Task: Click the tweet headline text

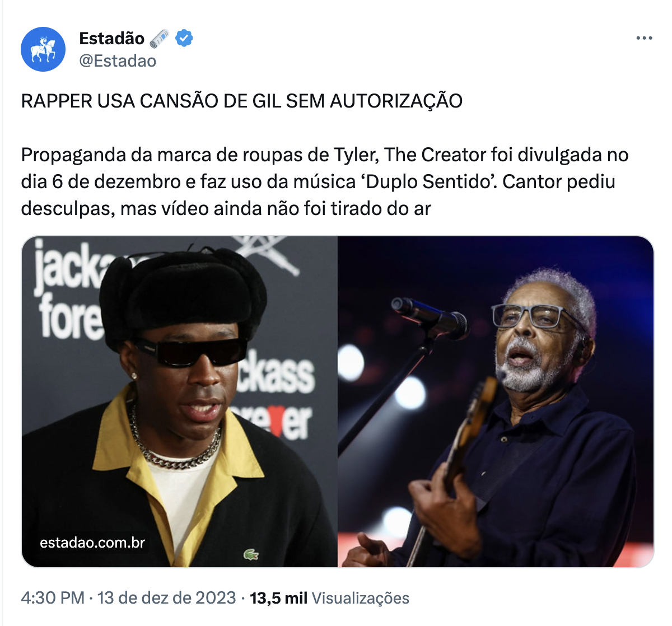Action: point(241,101)
